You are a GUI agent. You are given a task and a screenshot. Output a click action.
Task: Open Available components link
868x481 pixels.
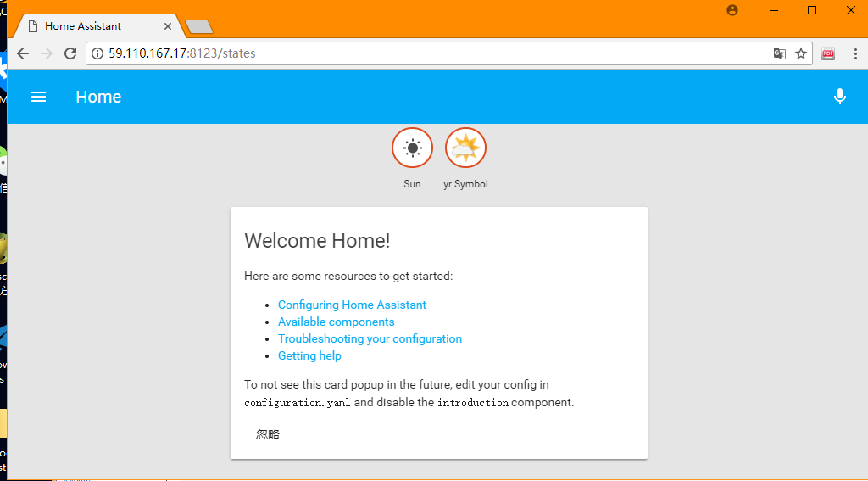click(336, 322)
